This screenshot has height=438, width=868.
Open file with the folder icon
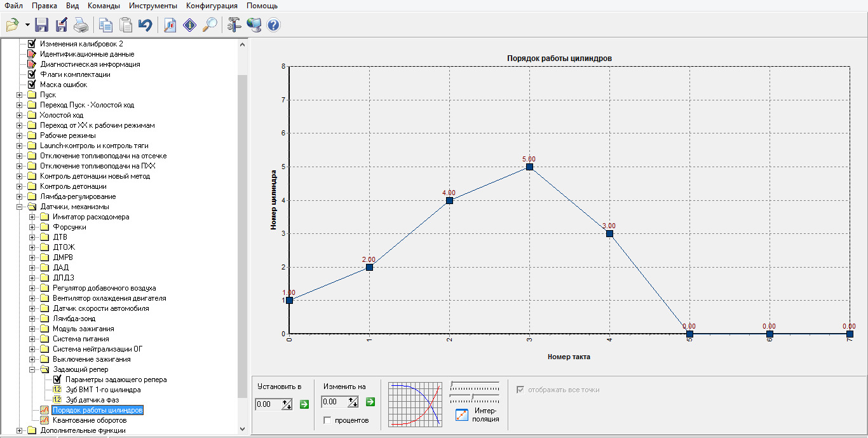pyautogui.click(x=12, y=25)
